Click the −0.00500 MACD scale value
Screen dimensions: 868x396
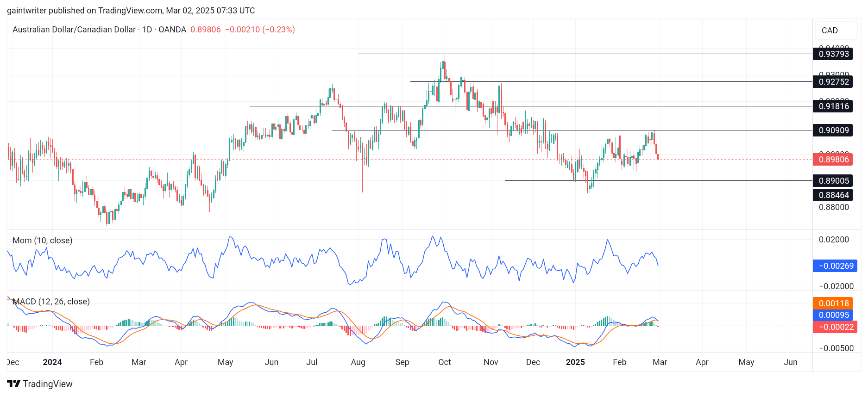click(836, 348)
